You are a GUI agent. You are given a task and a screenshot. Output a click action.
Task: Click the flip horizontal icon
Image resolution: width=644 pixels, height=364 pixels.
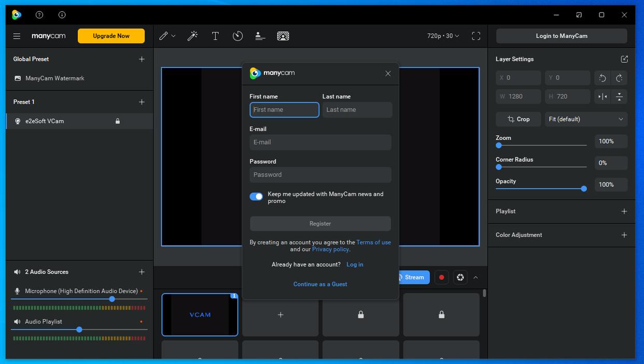[603, 96]
